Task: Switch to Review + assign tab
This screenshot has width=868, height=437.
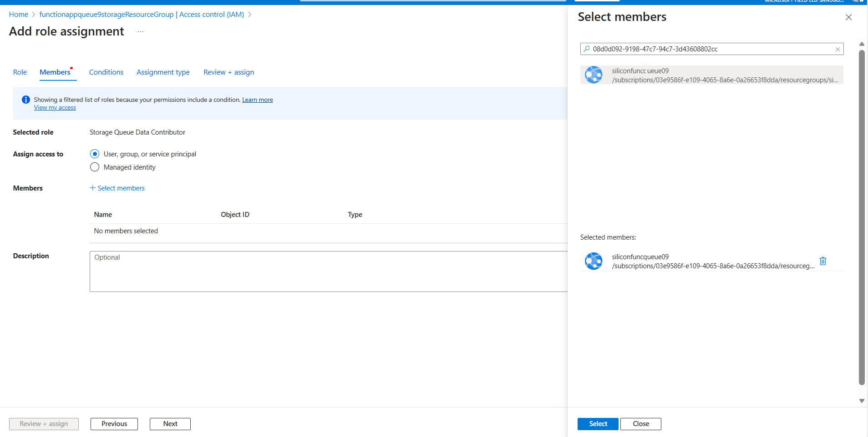Action: (229, 72)
